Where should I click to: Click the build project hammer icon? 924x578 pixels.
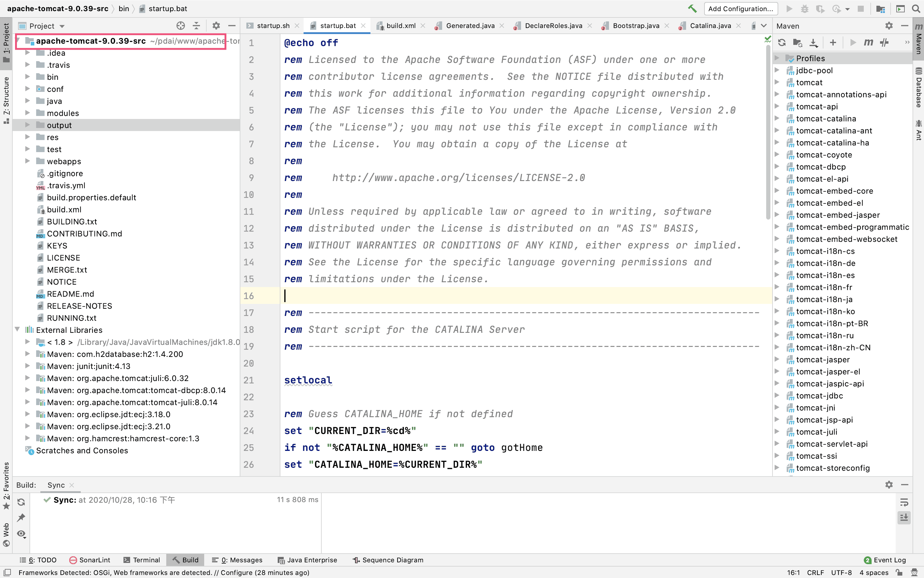[692, 8]
